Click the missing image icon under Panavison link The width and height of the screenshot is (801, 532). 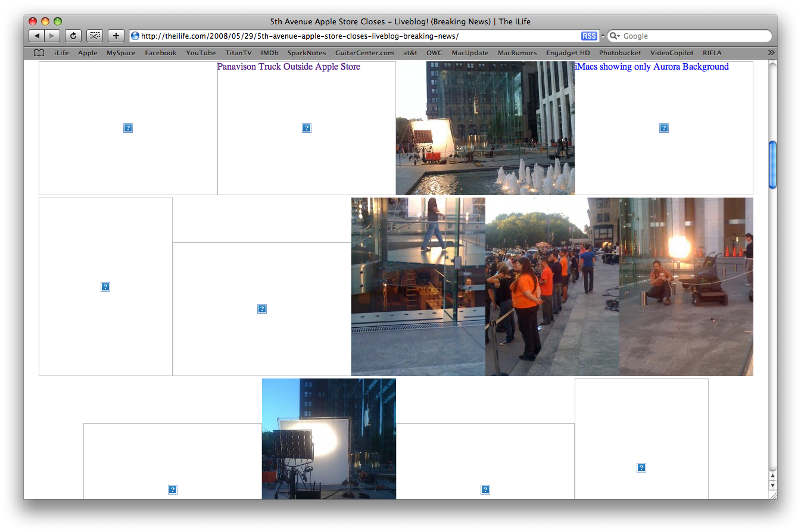[307, 128]
